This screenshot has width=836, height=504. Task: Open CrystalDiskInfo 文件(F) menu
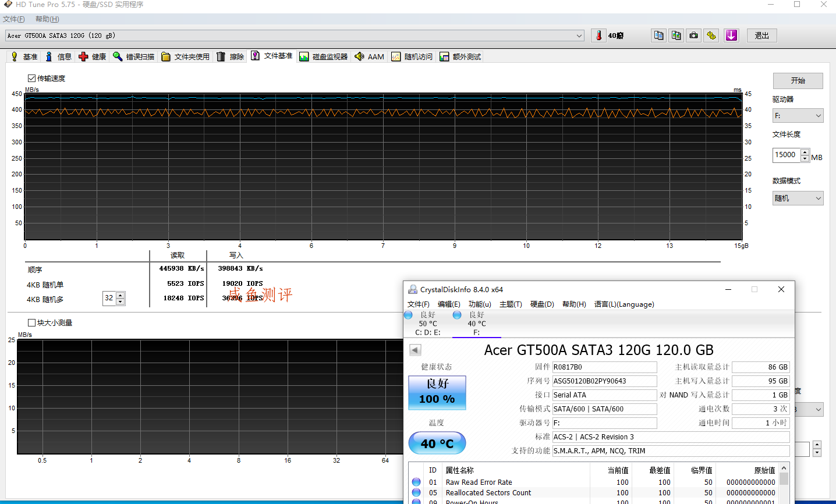[418, 304]
